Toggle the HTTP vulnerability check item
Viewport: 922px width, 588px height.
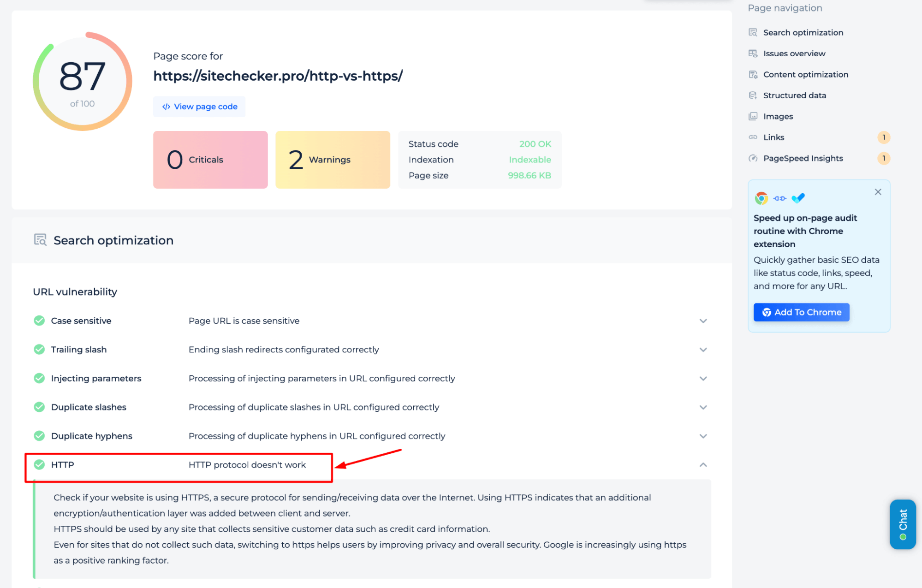703,464
